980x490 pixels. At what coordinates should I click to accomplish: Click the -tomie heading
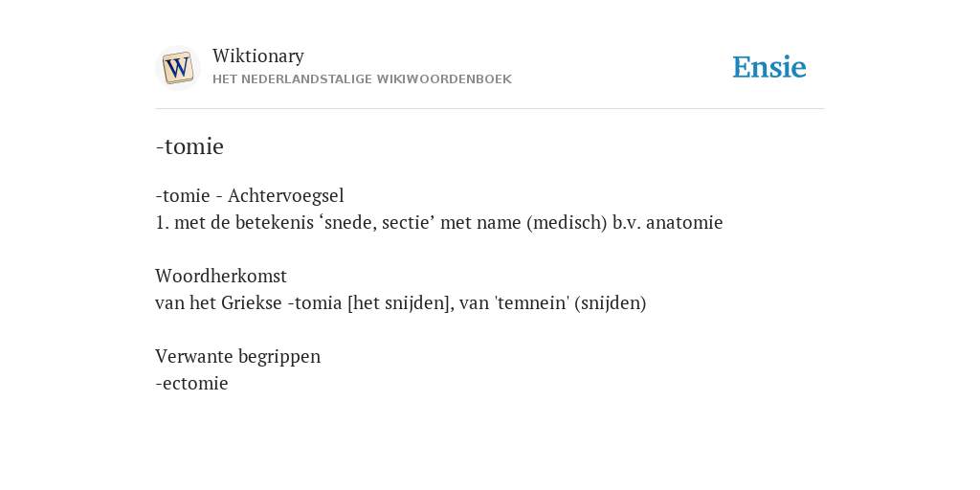click(x=189, y=146)
